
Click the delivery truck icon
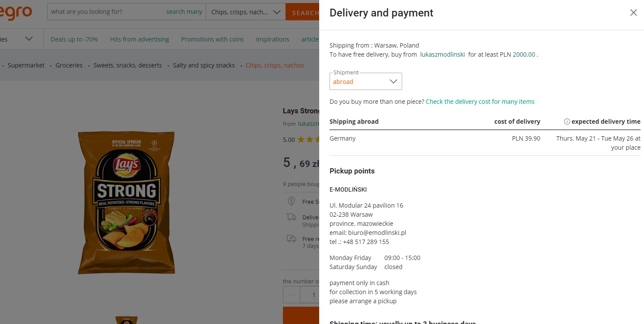292,217
